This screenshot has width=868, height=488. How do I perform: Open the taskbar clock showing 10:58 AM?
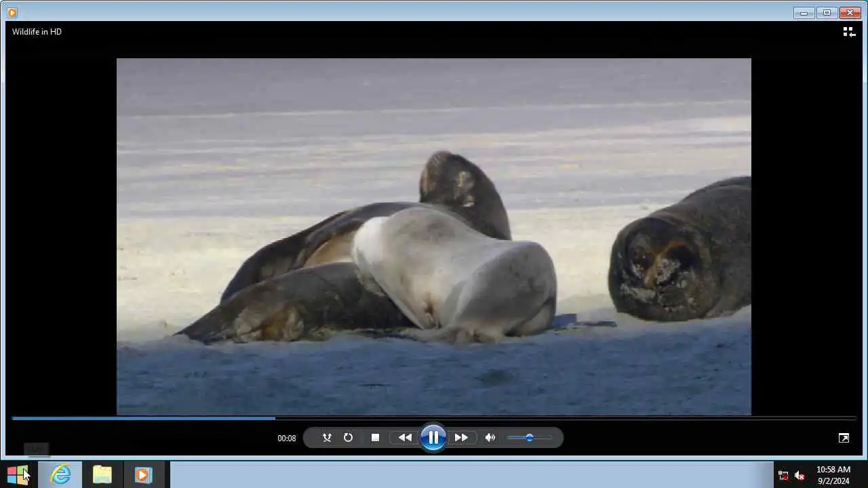(x=833, y=474)
